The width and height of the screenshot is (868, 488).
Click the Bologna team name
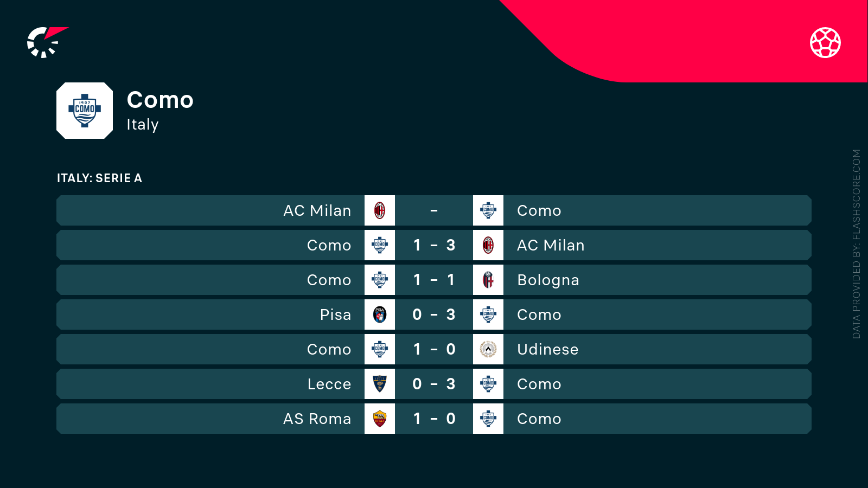click(548, 280)
